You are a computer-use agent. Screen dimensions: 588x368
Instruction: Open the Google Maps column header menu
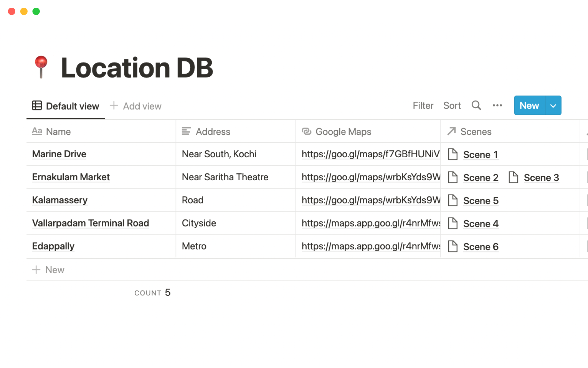[343, 132]
